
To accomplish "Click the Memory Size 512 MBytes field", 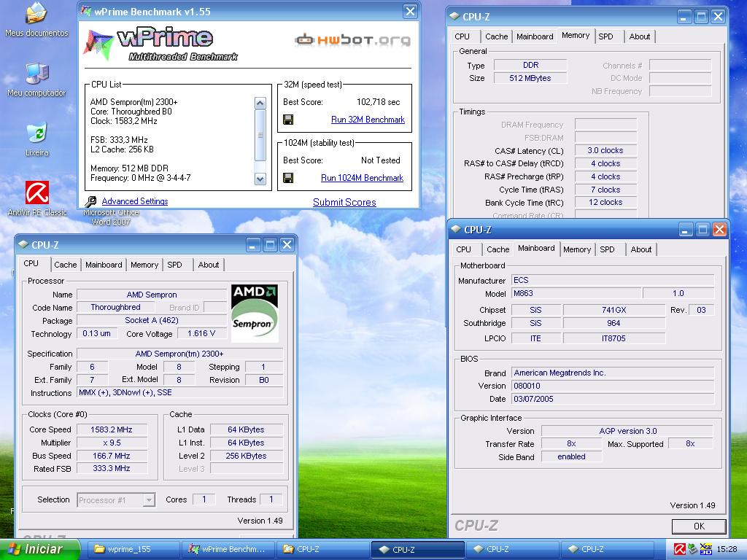I will click(530, 78).
